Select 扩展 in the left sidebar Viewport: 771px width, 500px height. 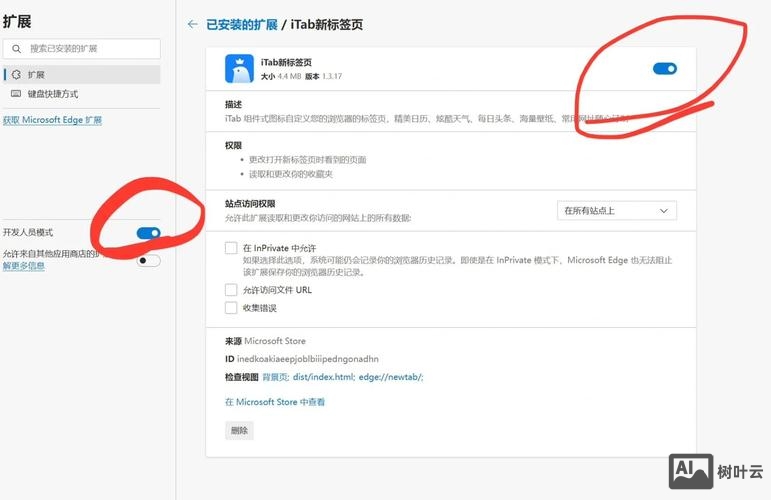(x=82, y=74)
